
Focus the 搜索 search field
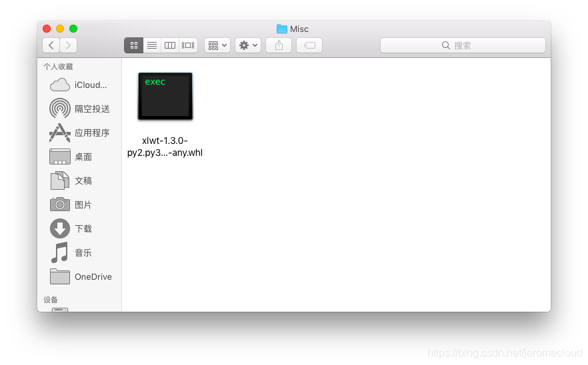click(463, 45)
